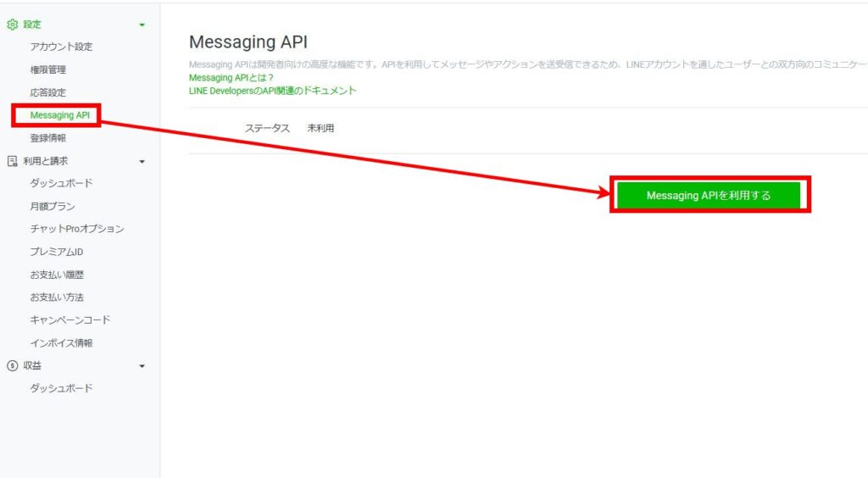Open チャットProオプション menu item

tap(77, 229)
